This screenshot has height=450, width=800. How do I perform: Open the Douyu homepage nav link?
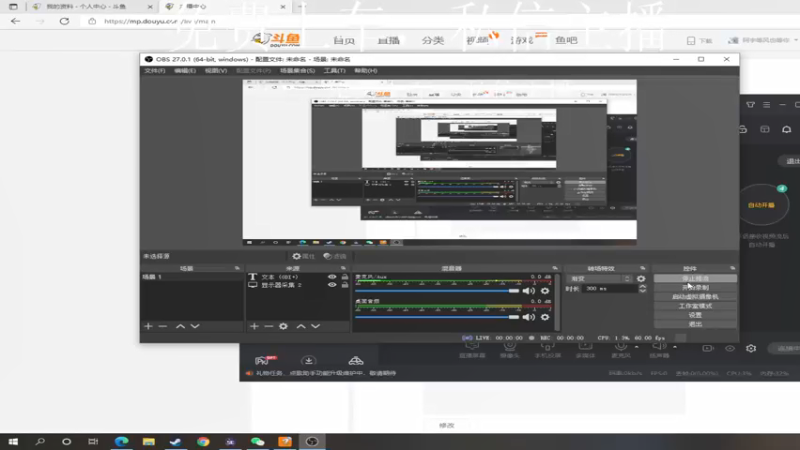(343, 40)
